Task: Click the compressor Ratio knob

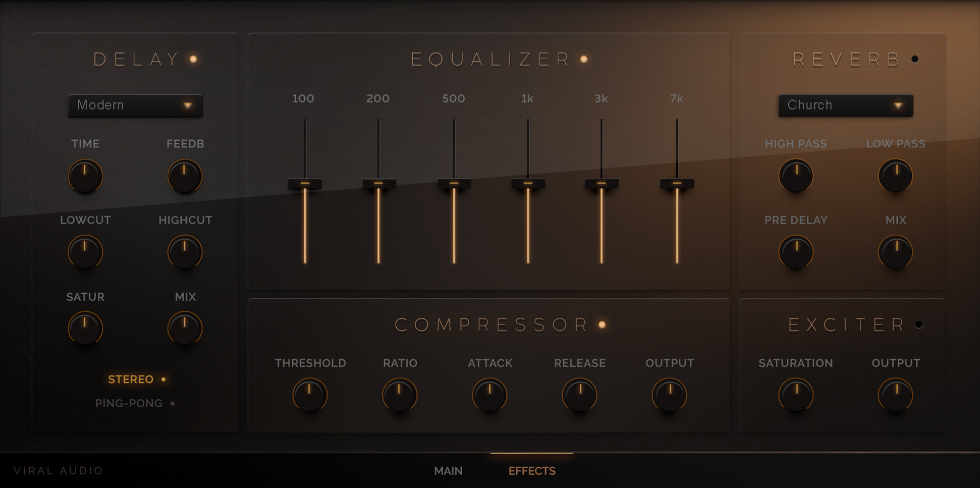Action: (399, 395)
